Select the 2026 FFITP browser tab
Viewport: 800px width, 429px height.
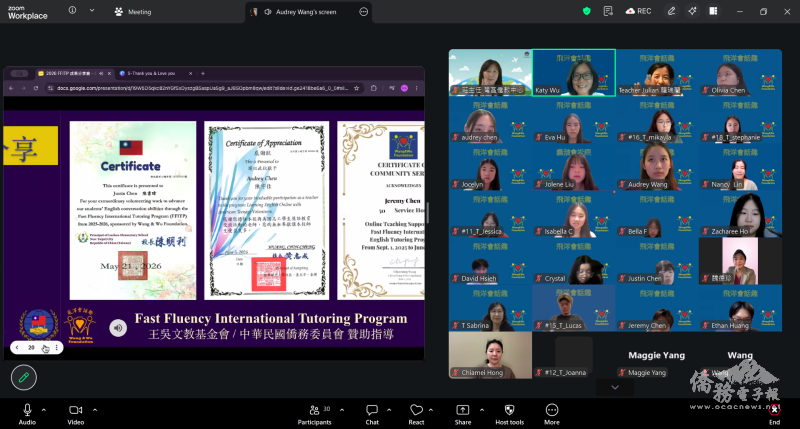(74, 73)
